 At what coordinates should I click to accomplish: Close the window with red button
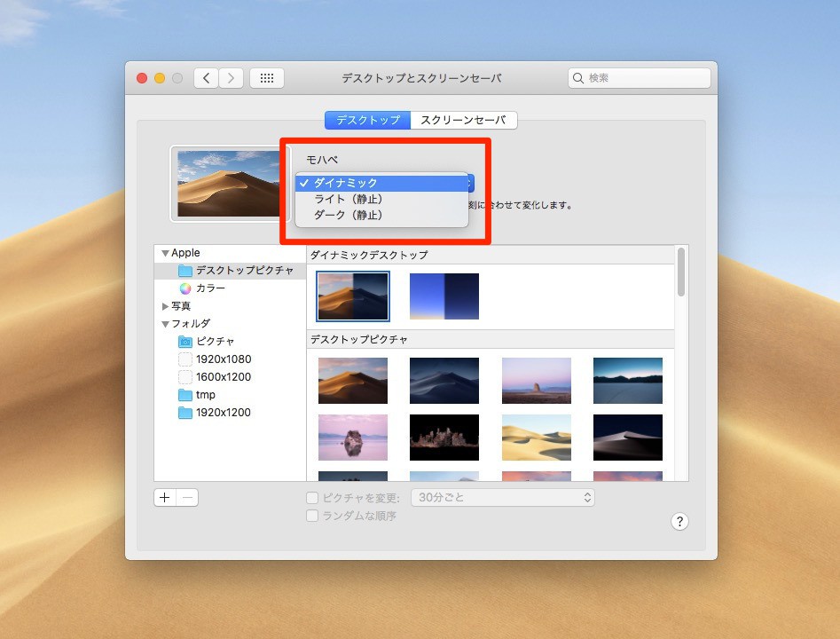tap(142, 78)
